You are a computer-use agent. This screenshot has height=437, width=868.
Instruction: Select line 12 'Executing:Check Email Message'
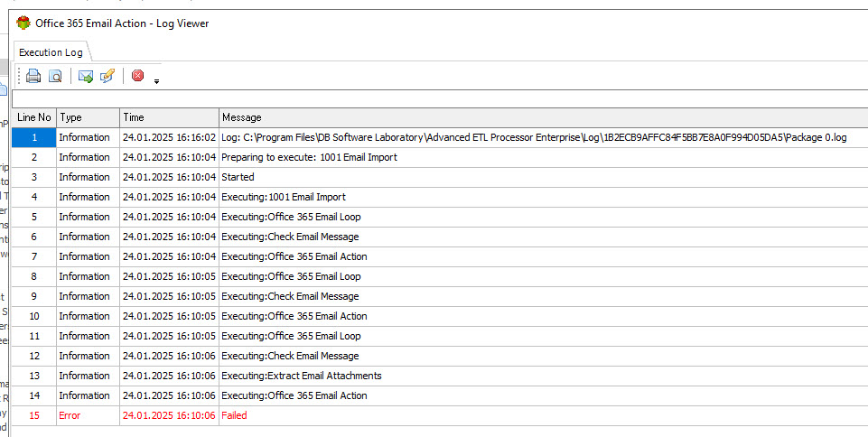click(290, 357)
